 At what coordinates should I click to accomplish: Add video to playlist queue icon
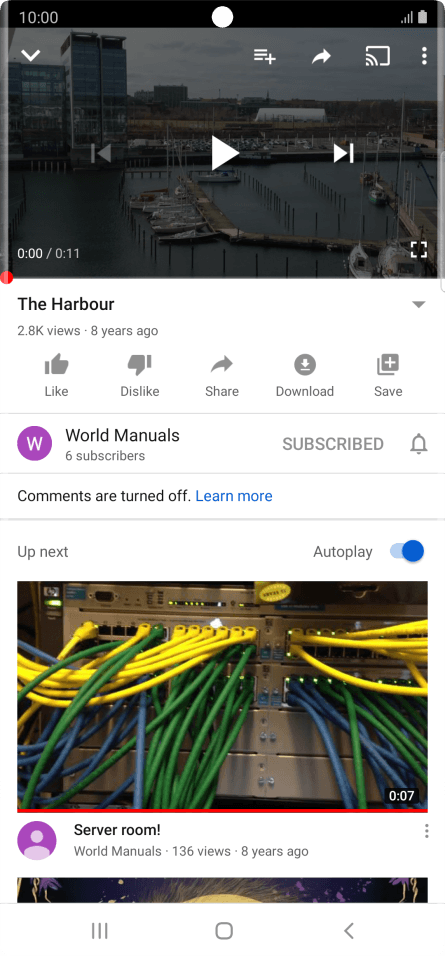[265, 56]
